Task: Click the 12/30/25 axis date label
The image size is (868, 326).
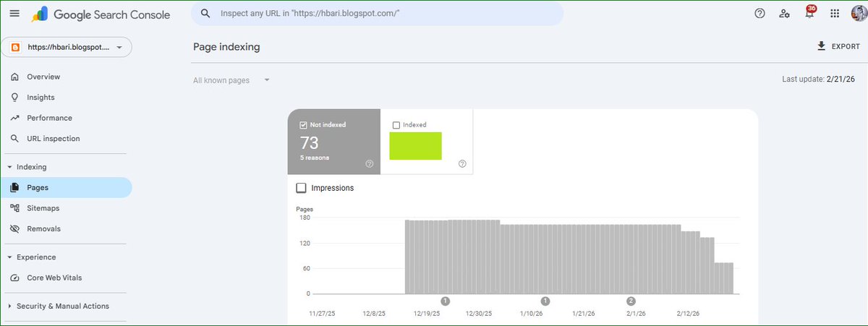Action: tap(479, 314)
